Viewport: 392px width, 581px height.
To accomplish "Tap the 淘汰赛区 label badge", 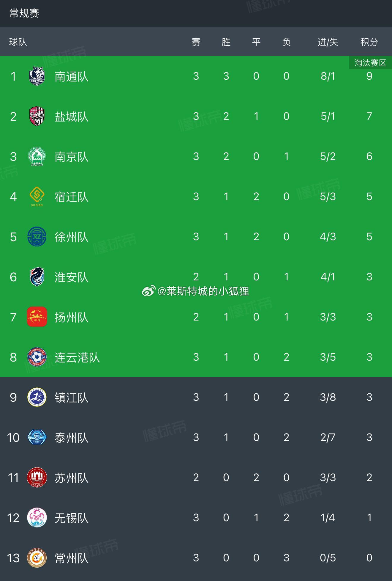I will [x=370, y=63].
